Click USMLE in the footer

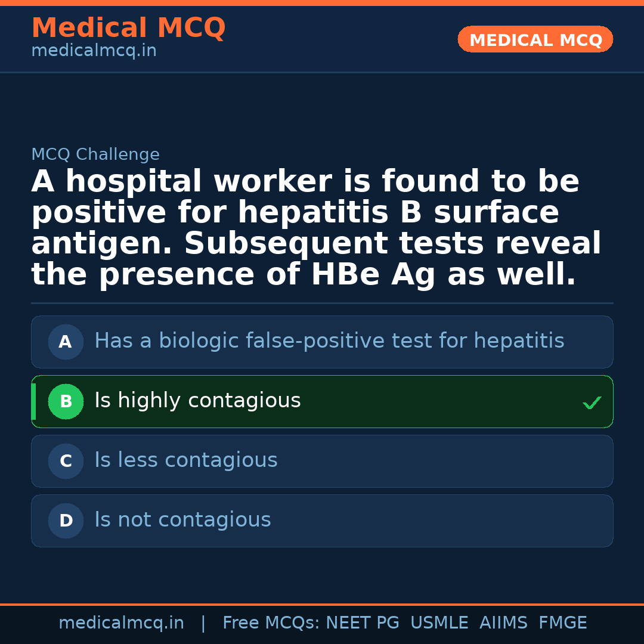tap(439, 623)
